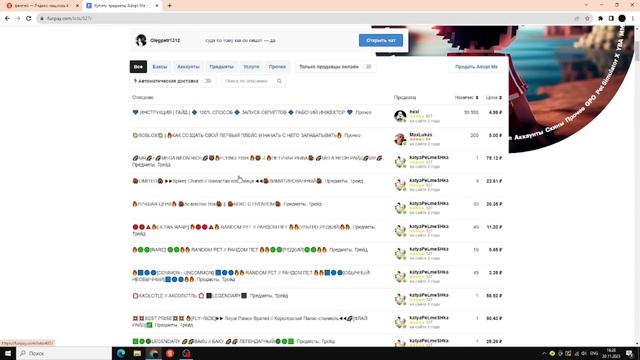Click the browser Back arrow
640x360 pixels.
[x=7, y=18]
